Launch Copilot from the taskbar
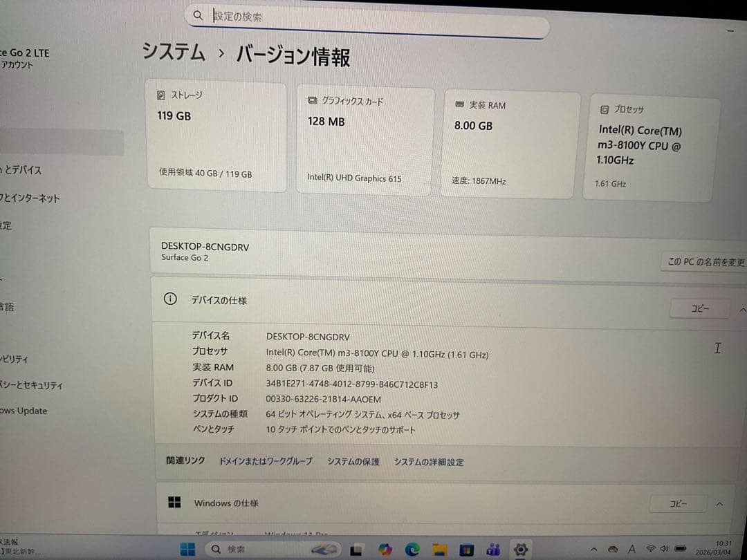 (385, 550)
